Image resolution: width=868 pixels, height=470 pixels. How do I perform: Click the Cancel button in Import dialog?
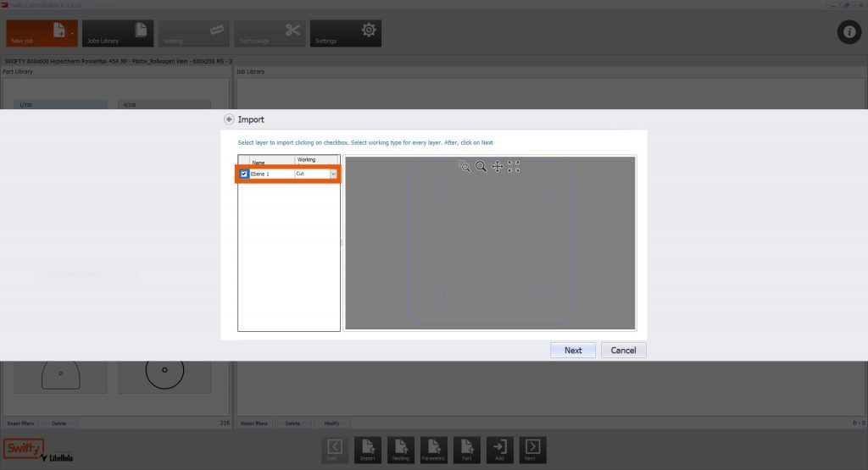point(623,350)
